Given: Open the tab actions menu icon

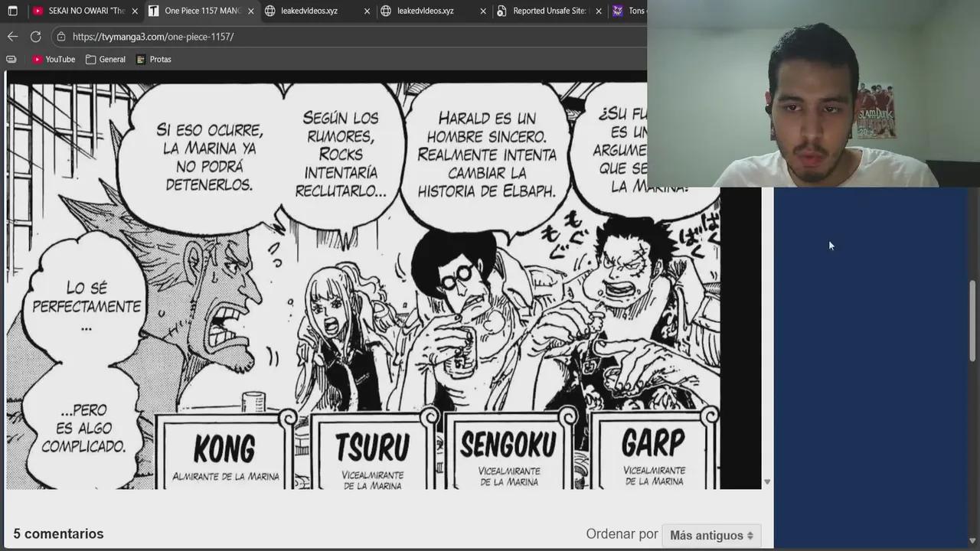Looking at the screenshot, I should (12, 11).
